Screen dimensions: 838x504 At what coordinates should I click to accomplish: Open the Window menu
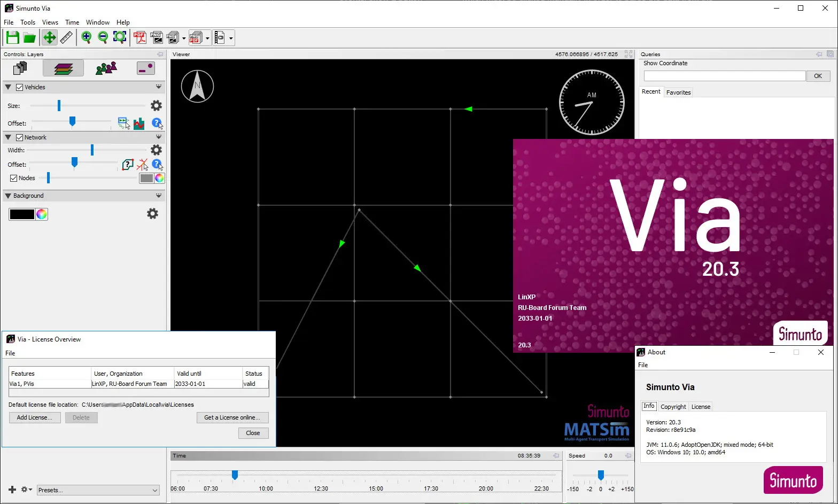[x=98, y=22]
